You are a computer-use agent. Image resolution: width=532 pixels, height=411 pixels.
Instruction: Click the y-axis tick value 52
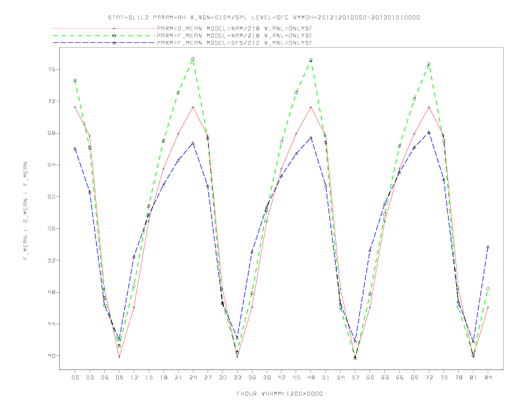(x=51, y=261)
